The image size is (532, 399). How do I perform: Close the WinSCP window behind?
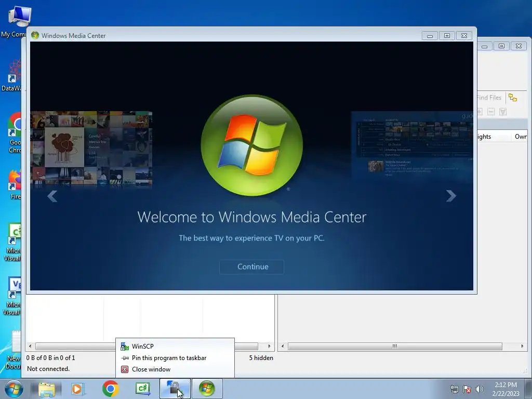point(519,46)
